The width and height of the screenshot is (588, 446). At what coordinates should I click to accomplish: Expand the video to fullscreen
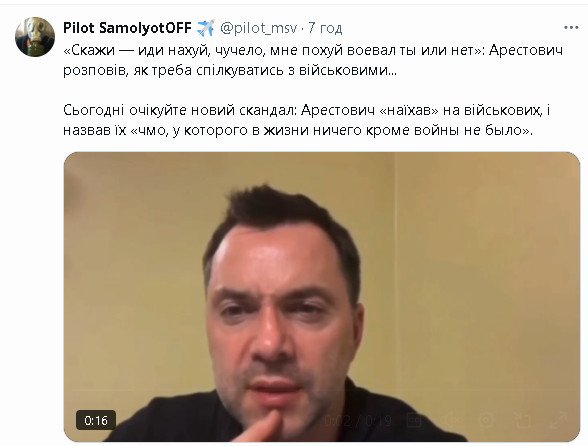pyautogui.click(x=558, y=420)
